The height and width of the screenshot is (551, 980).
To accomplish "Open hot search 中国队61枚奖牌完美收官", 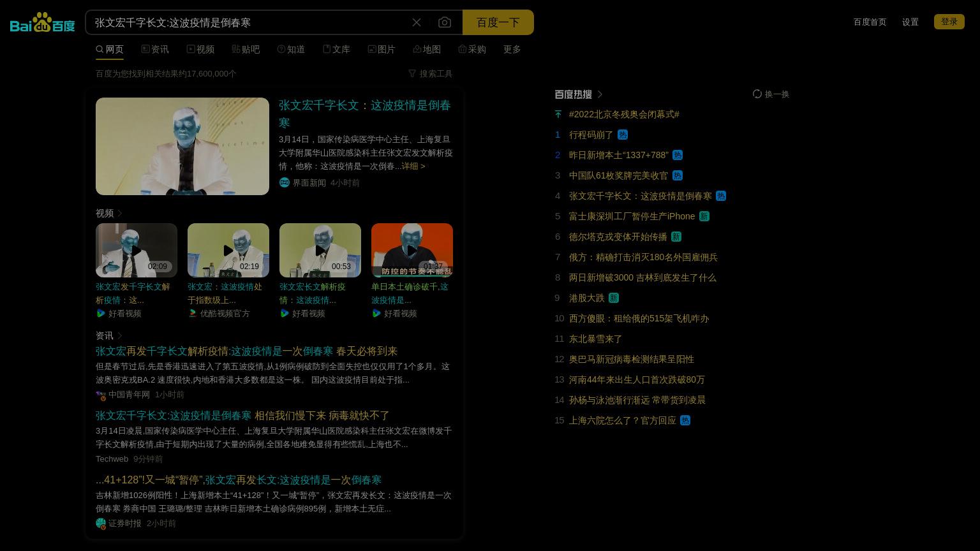I will [618, 175].
